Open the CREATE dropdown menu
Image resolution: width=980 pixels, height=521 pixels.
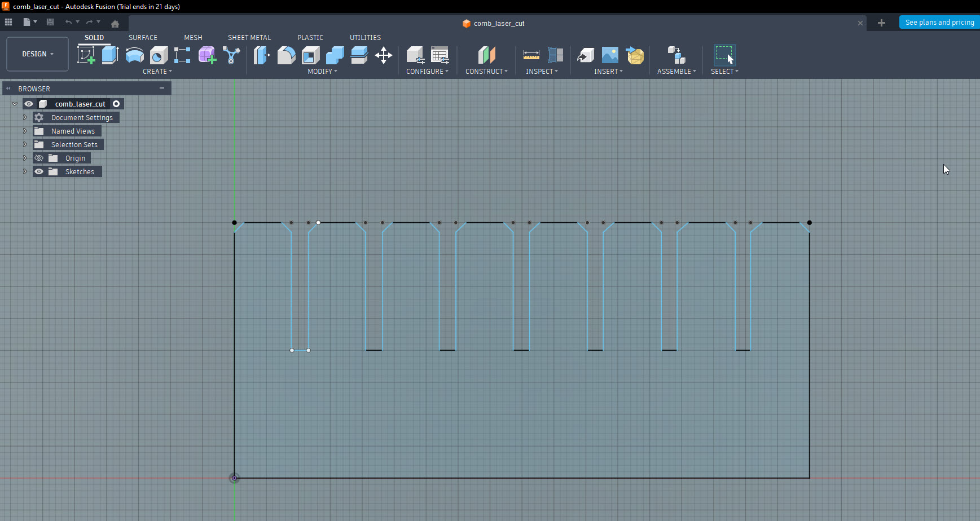pos(157,71)
